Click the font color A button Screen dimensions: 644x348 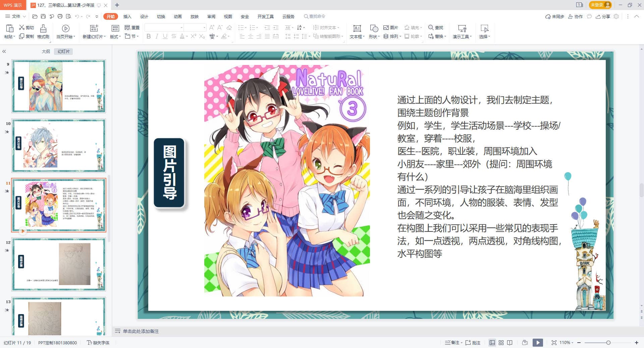click(182, 36)
